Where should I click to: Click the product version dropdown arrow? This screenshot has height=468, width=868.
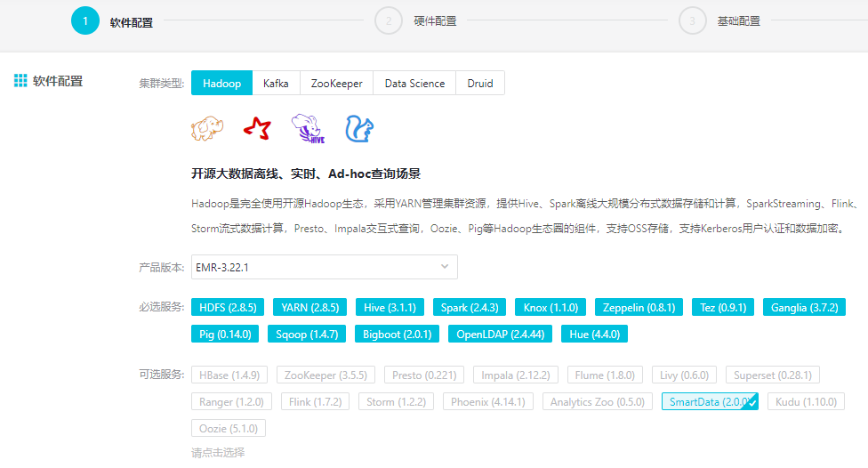(x=445, y=267)
